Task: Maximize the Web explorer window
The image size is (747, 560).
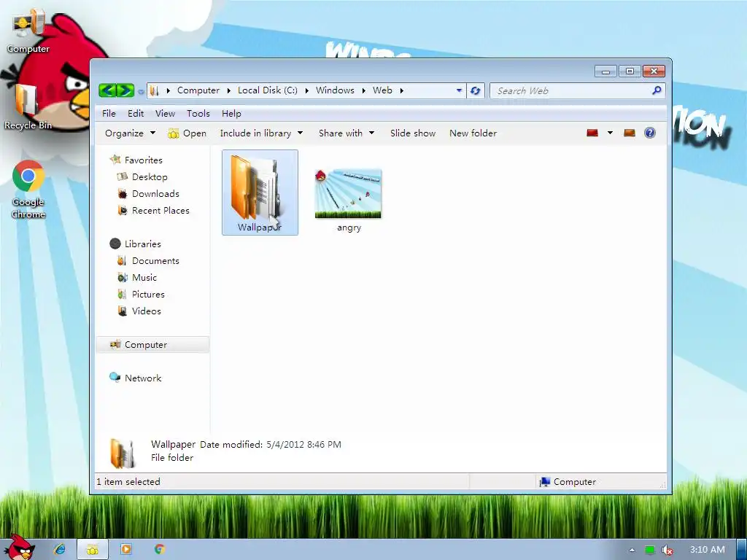Action: [630, 71]
